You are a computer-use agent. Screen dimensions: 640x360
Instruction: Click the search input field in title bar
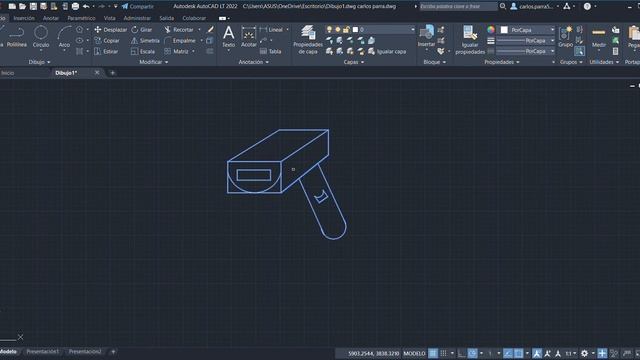tap(458, 7)
